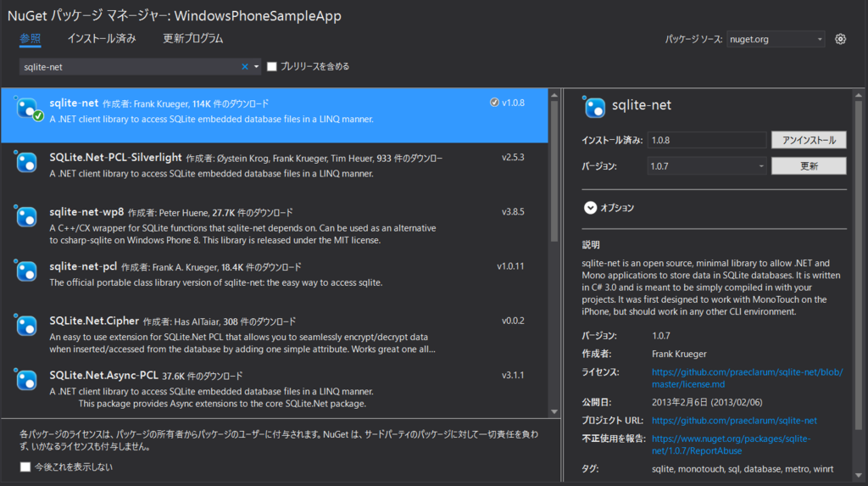Check the don't show this again box
The width and height of the screenshot is (868, 486).
click(25, 467)
